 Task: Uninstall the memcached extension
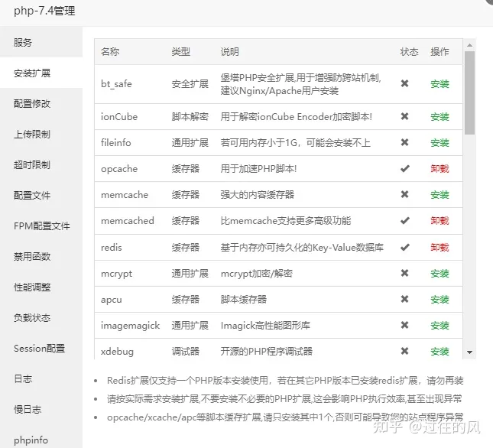pyautogui.click(x=439, y=221)
